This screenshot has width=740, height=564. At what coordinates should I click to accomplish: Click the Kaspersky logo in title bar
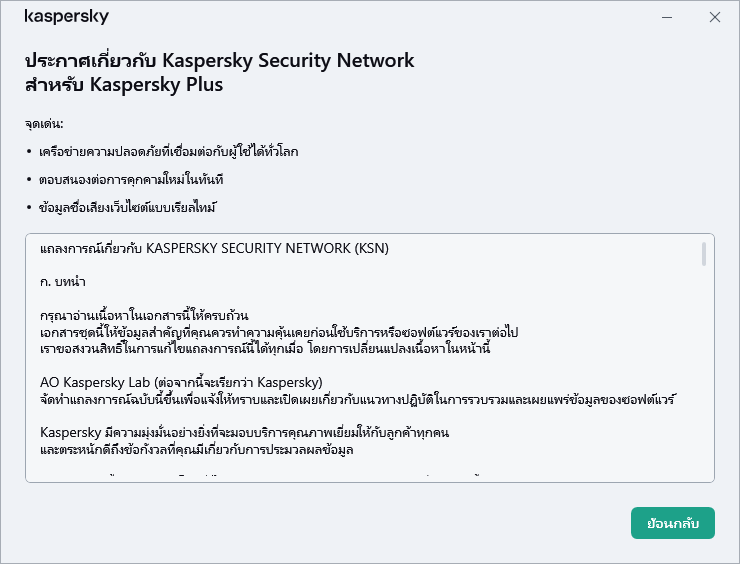(x=66, y=17)
